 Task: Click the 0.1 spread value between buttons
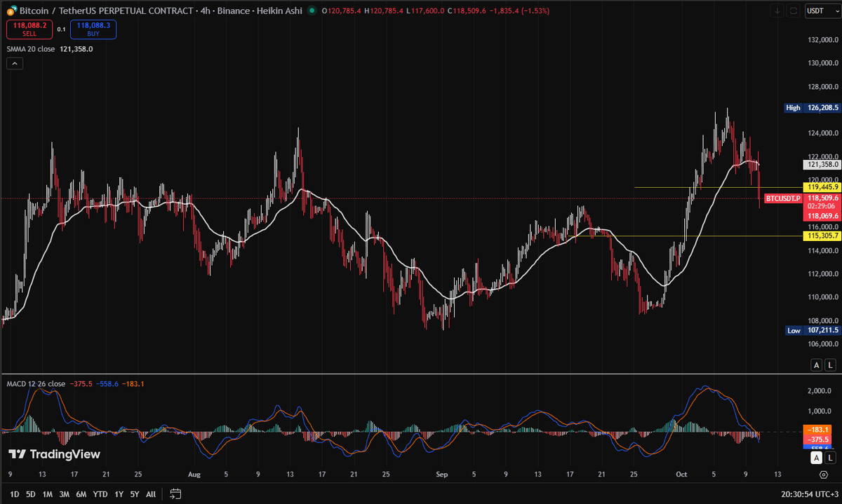(x=61, y=29)
